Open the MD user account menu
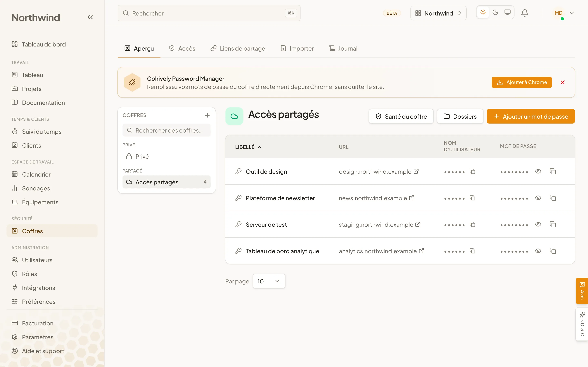The width and height of the screenshot is (588, 367). coord(564,13)
